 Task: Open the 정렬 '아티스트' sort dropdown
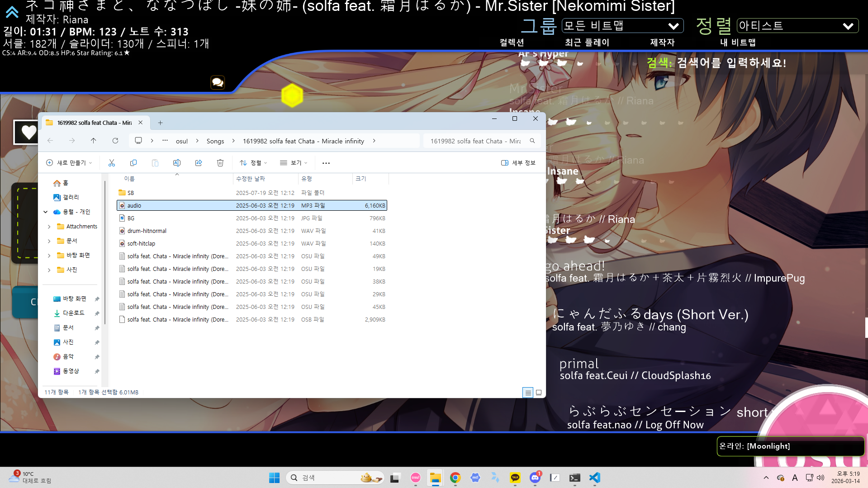click(797, 26)
